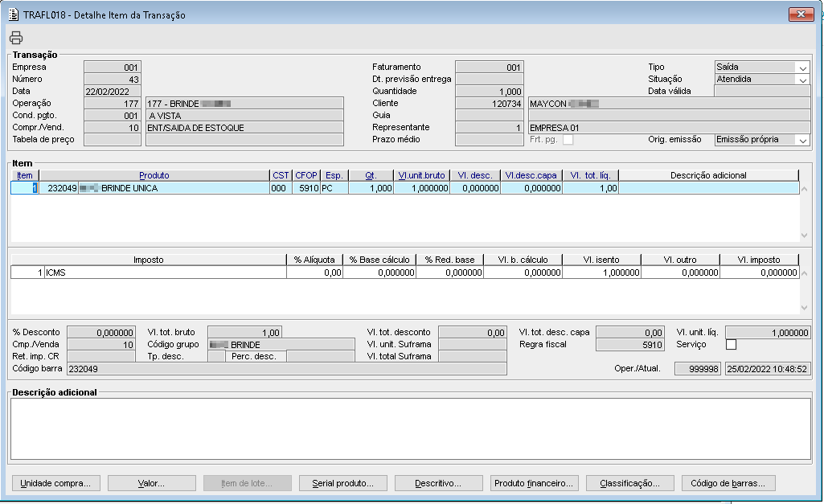Sort by the Produto column header

tap(154, 175)
